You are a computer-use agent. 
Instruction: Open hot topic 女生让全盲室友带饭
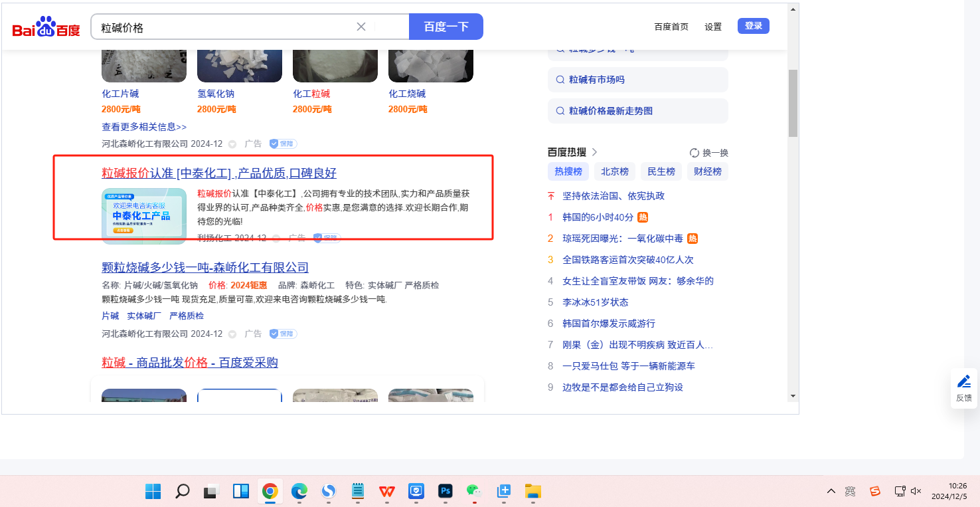pos(638,281)
